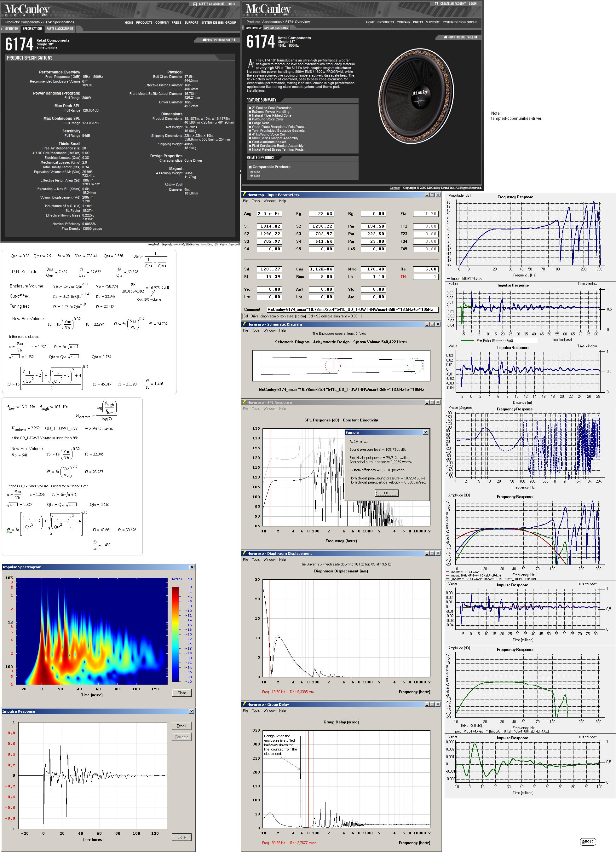Click the Fta field showing -1,70

(x=426, y=214)
